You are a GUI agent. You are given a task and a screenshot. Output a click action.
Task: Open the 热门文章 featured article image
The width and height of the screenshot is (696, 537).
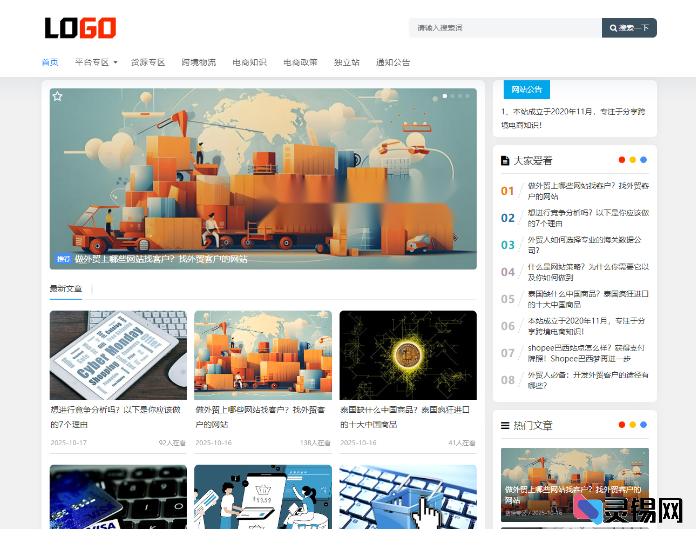[x=575, y=485]
